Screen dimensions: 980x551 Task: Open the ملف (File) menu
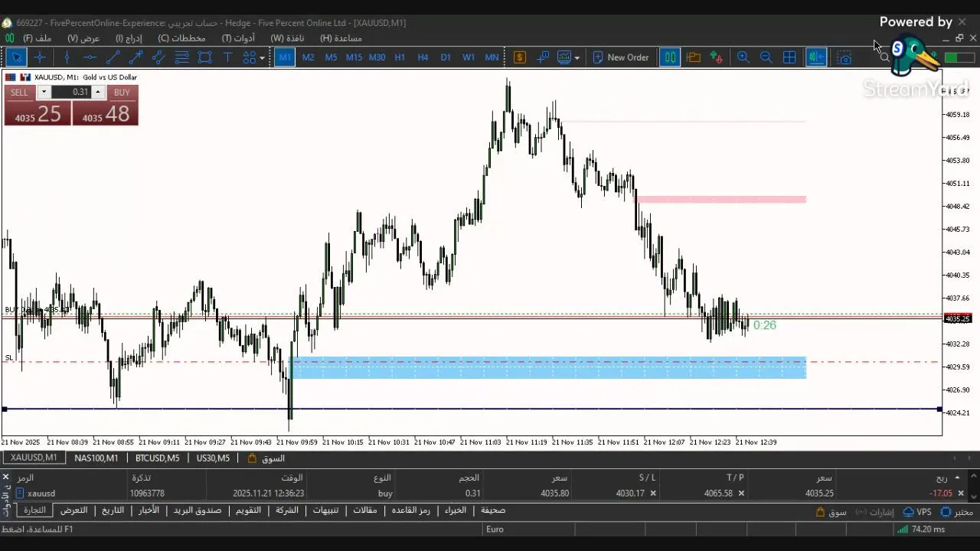pyautogui.click(x=38, y=37)
